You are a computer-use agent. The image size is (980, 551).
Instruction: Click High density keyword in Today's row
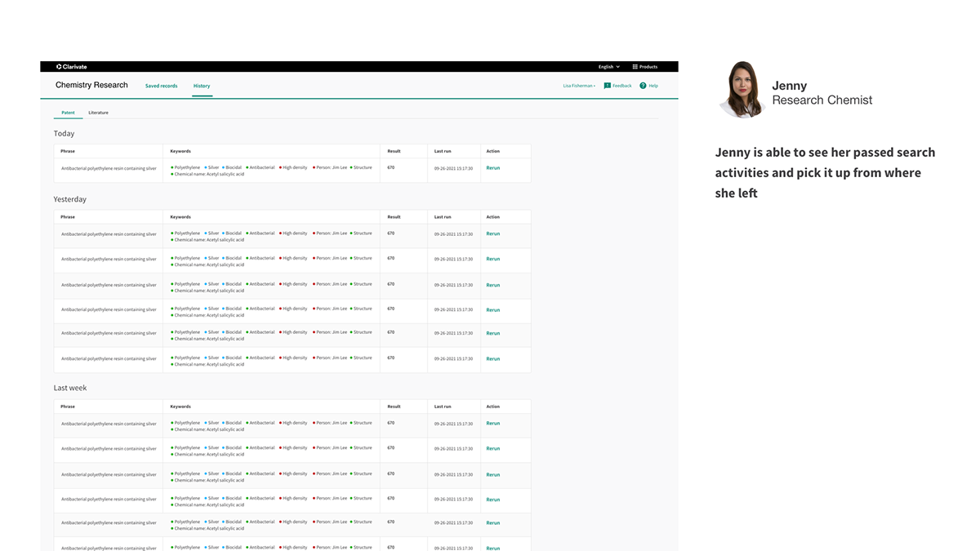(293, 167)
